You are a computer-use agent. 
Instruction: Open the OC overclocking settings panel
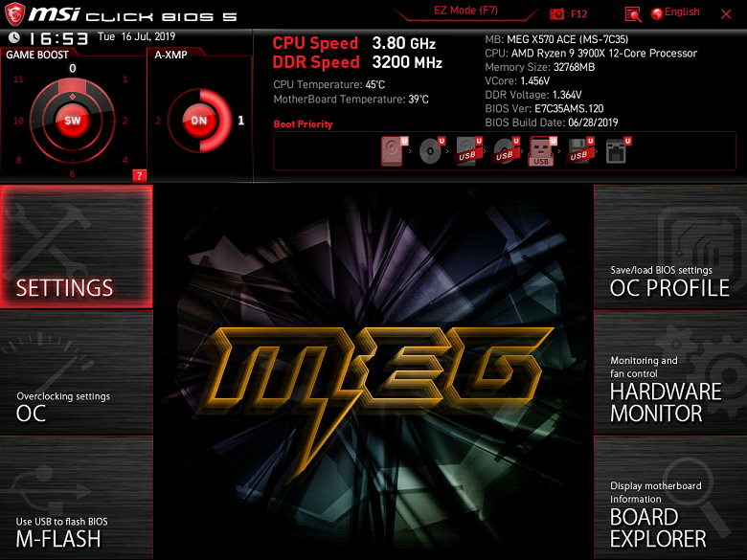[77, 372]
